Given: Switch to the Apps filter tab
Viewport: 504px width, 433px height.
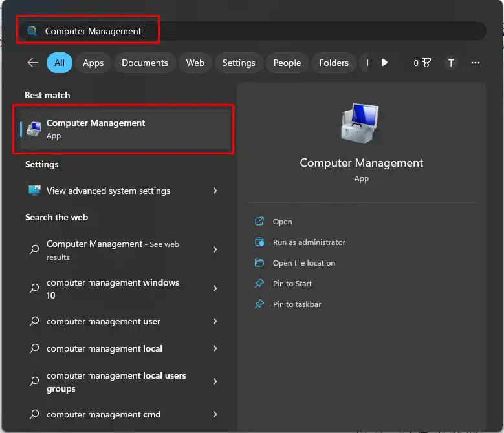Looking at the screenshot, I should (x=93, y=63).
